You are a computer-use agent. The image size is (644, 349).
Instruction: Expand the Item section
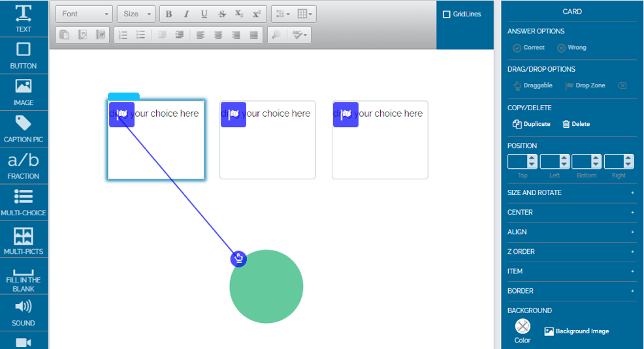(x=572, y=271)
